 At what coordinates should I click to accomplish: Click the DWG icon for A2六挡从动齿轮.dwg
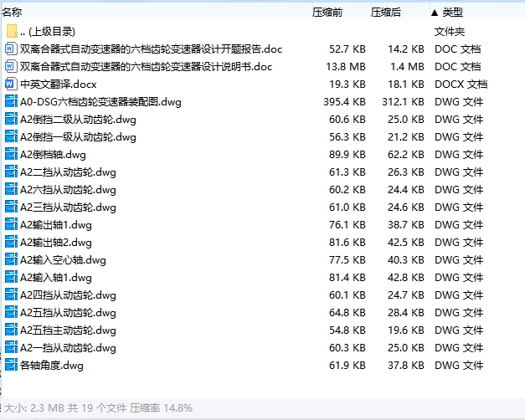pyautogui.click(x=11, y=189)
